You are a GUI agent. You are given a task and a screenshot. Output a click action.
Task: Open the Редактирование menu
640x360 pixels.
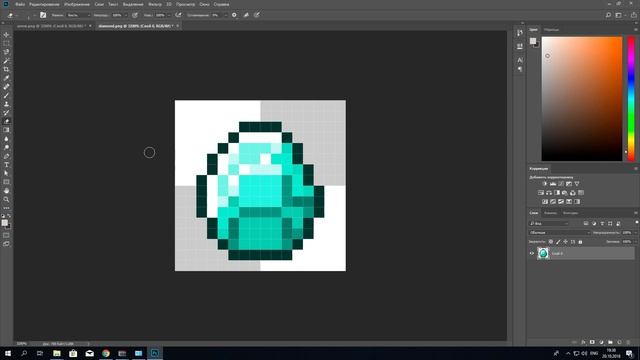[x=44, y=4]
